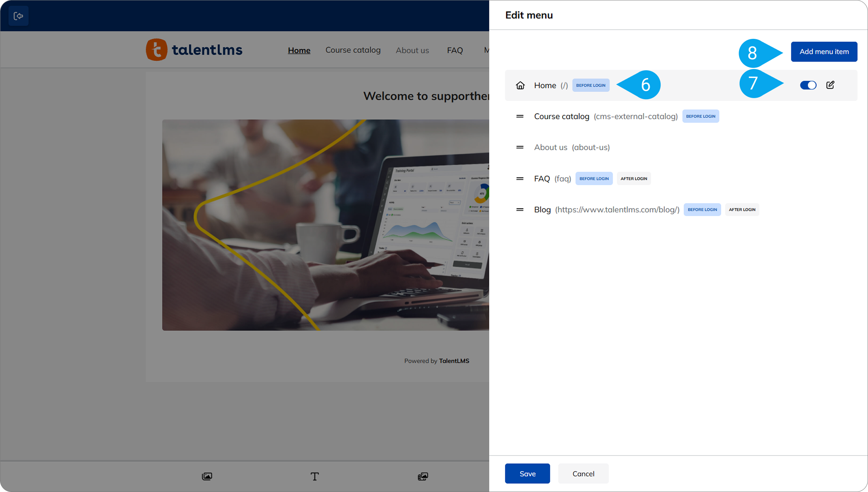
Task: Click the exit editor icon top-left
Action: pos(18,16)
